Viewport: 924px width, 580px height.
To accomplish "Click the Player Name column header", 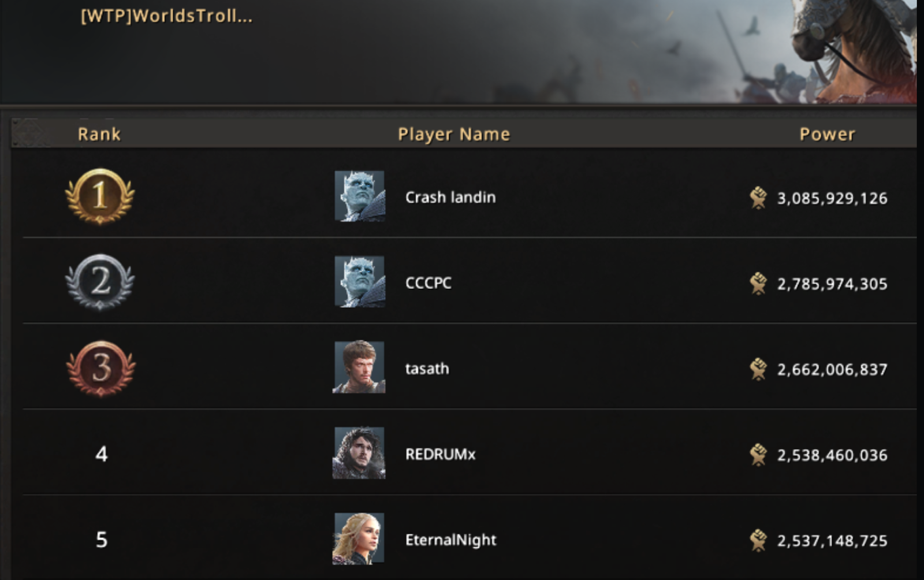I will pyautogui.click(x=454, y=135).
